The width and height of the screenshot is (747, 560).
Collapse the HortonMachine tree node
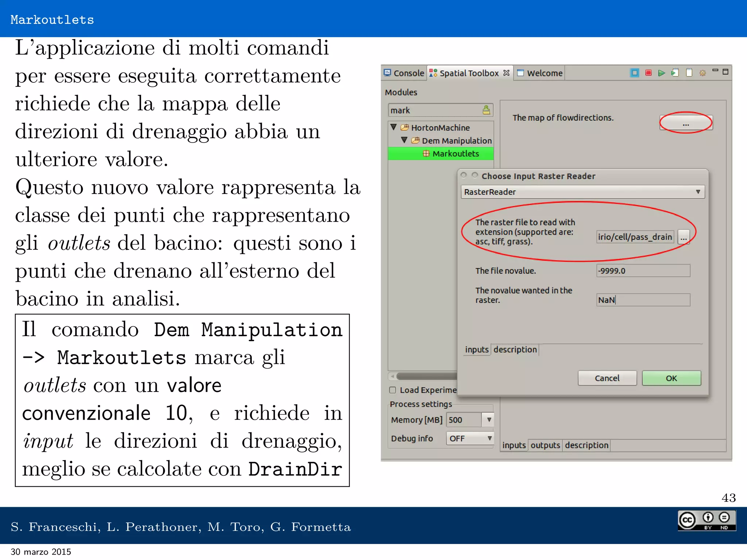(394, 127)
